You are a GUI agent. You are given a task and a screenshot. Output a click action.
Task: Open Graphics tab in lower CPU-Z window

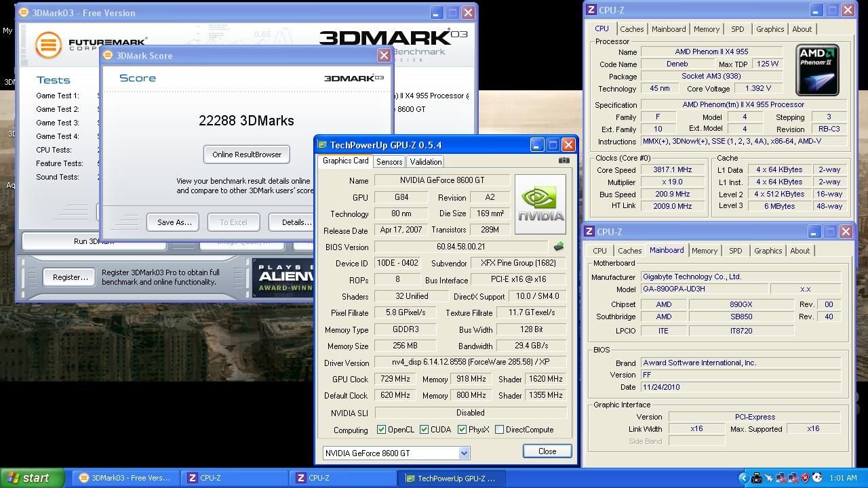[x=768, y=251]
